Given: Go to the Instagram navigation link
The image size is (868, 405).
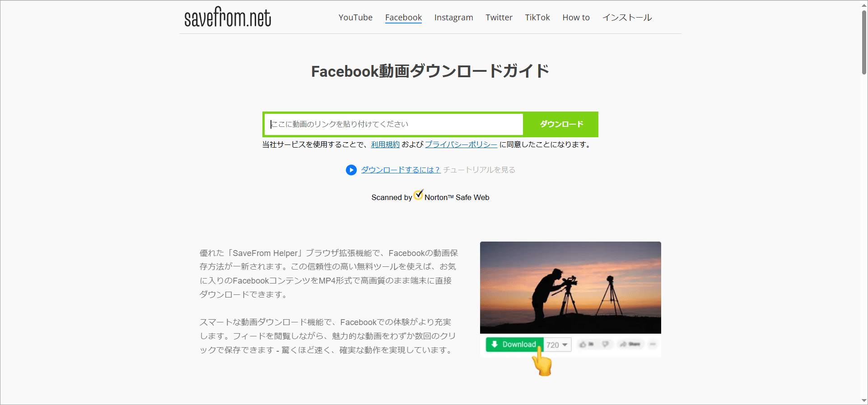Looking at the screenshot, I should pyautogui.click(x=453, y=18).
